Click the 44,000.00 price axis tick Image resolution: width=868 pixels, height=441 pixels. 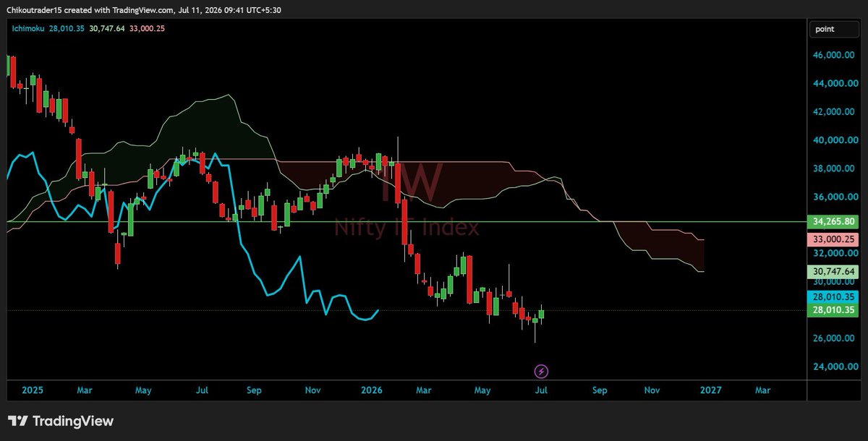835,84
